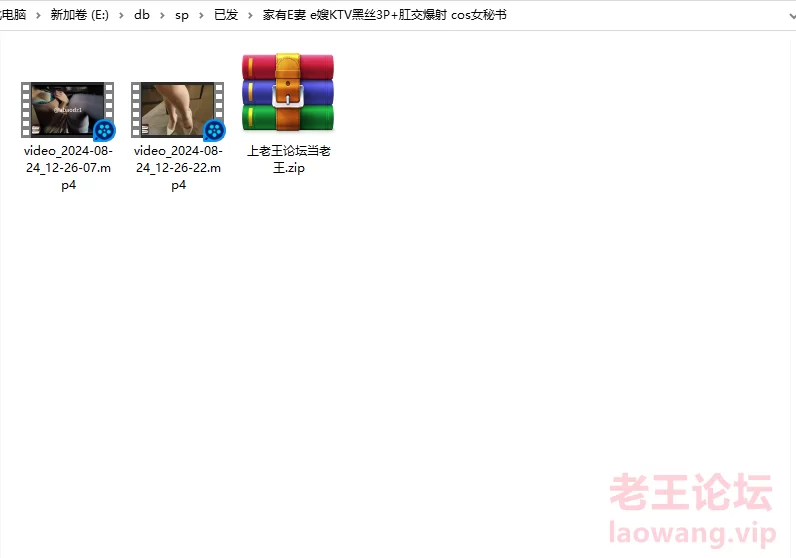This screenshot has height=558, width=796.
Task: Navigate to the 已发 folder breadcrumb
Action: (226, 15)
